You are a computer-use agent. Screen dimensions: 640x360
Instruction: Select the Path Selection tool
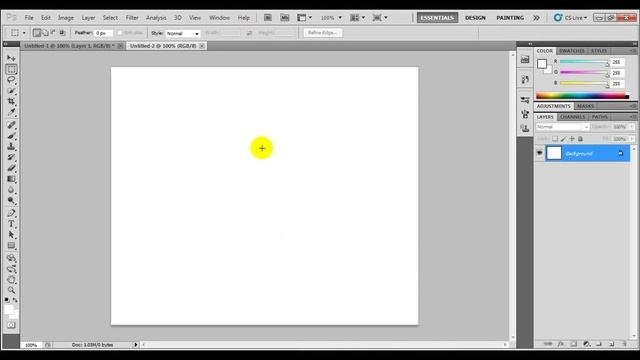coord(11,235)
